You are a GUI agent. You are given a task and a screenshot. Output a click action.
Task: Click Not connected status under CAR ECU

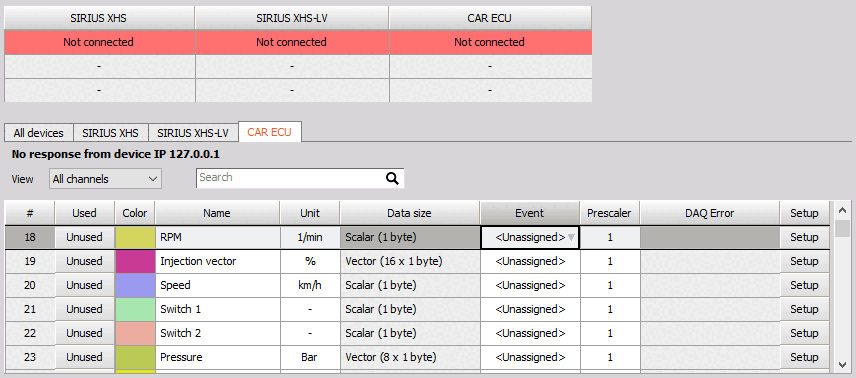coord(490,42)
